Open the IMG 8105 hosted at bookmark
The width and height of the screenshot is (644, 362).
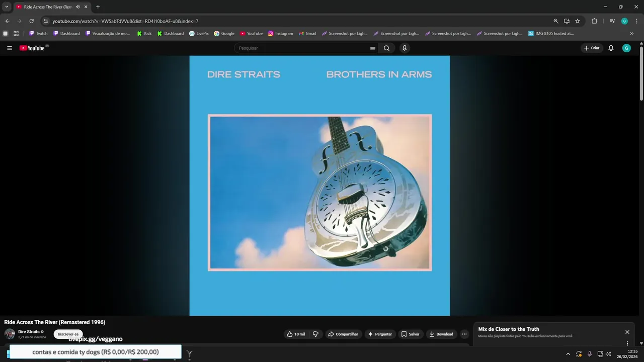[x=550, y=34]
